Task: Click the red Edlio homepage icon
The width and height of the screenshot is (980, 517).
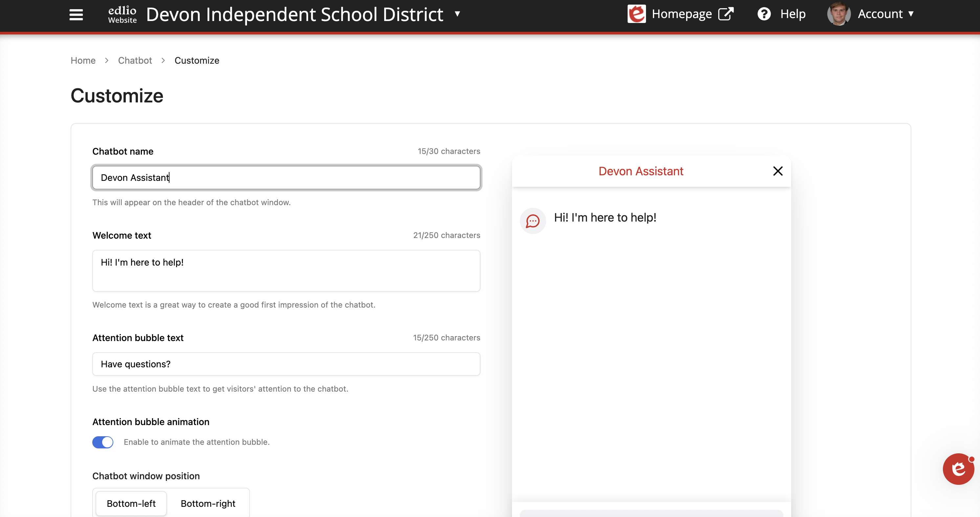Action: click(x=636, y=14)
